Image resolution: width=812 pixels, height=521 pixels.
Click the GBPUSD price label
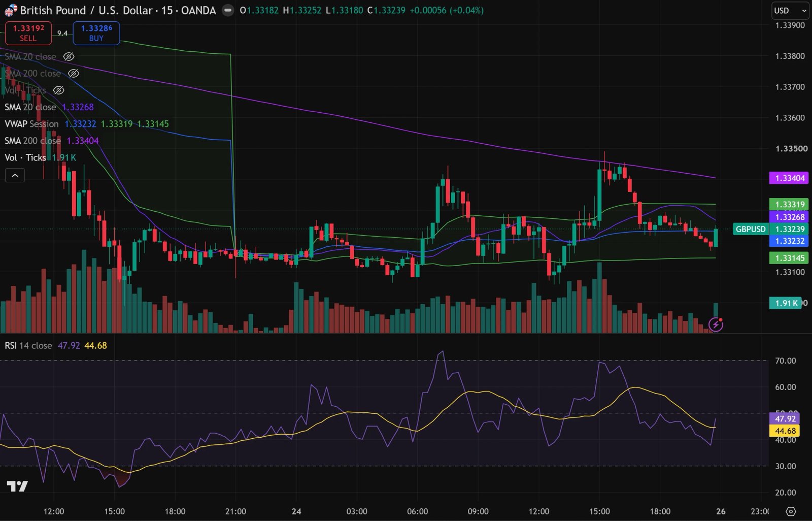(751, 229)
